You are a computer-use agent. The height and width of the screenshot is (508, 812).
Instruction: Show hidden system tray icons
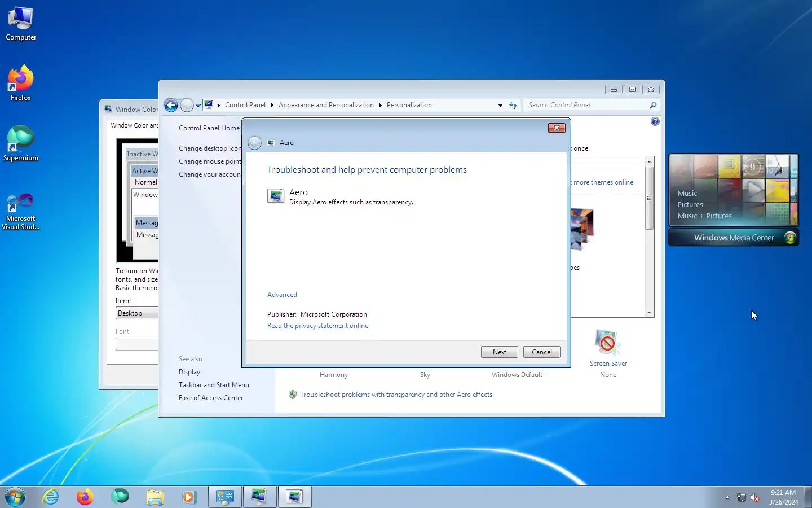pos(727,497)
